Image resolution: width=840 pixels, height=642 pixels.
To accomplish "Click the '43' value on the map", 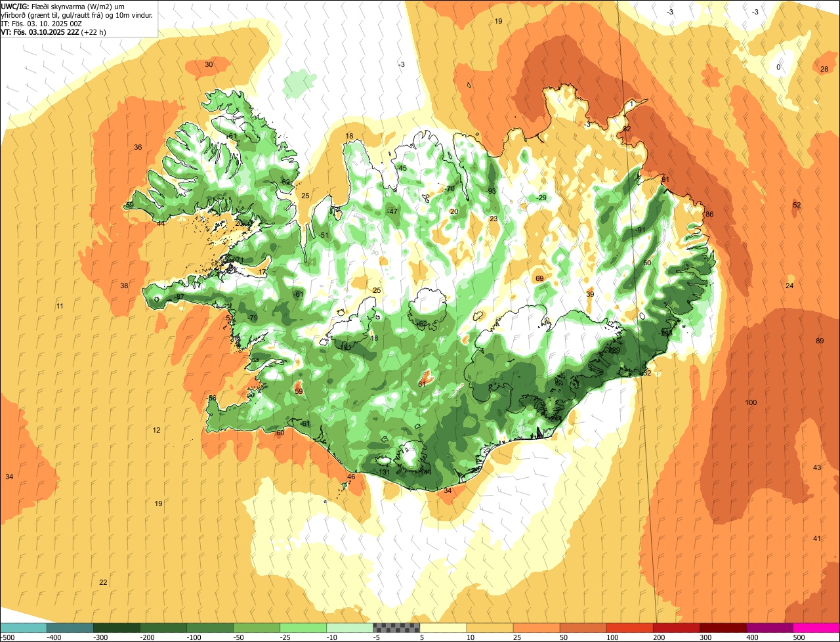I will [x=817, y=467].
